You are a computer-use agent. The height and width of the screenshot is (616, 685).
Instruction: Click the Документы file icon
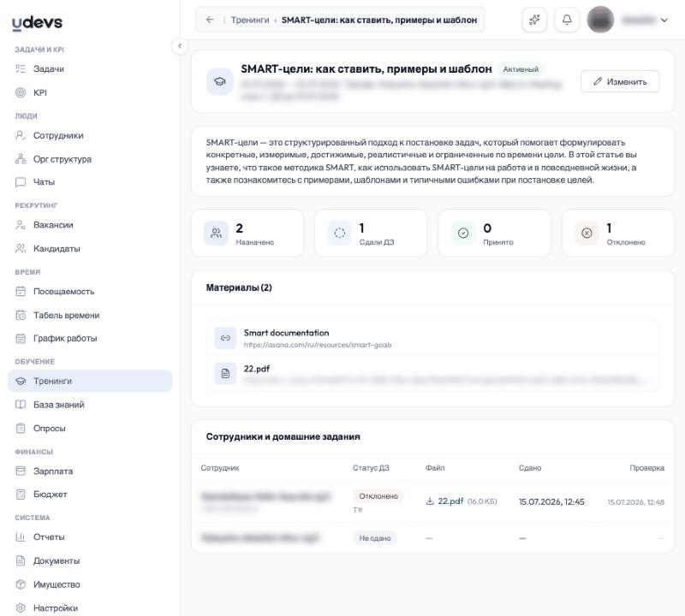[21, 560]
